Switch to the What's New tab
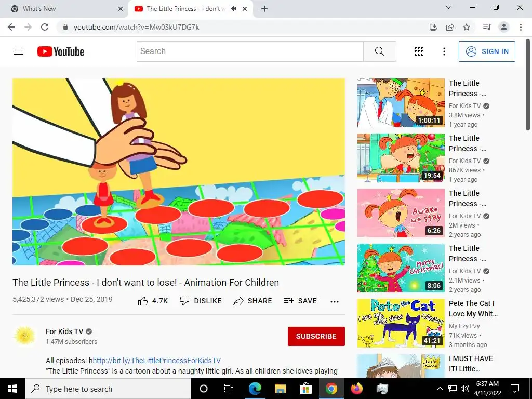The image size is (532, 399). tap(64, 9)
